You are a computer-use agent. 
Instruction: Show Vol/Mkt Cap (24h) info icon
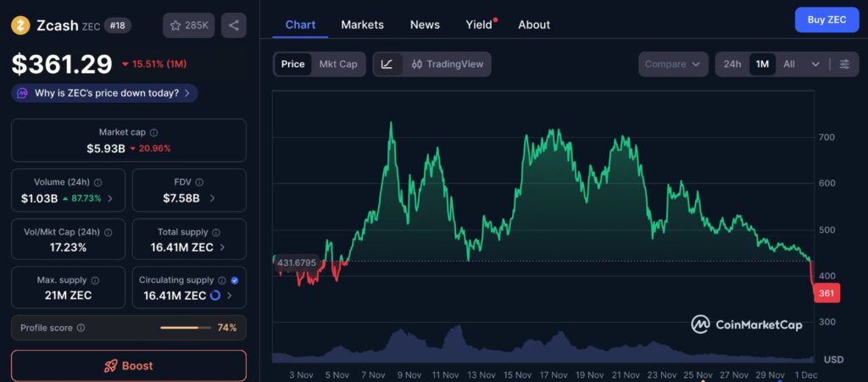tap(108, 233)
